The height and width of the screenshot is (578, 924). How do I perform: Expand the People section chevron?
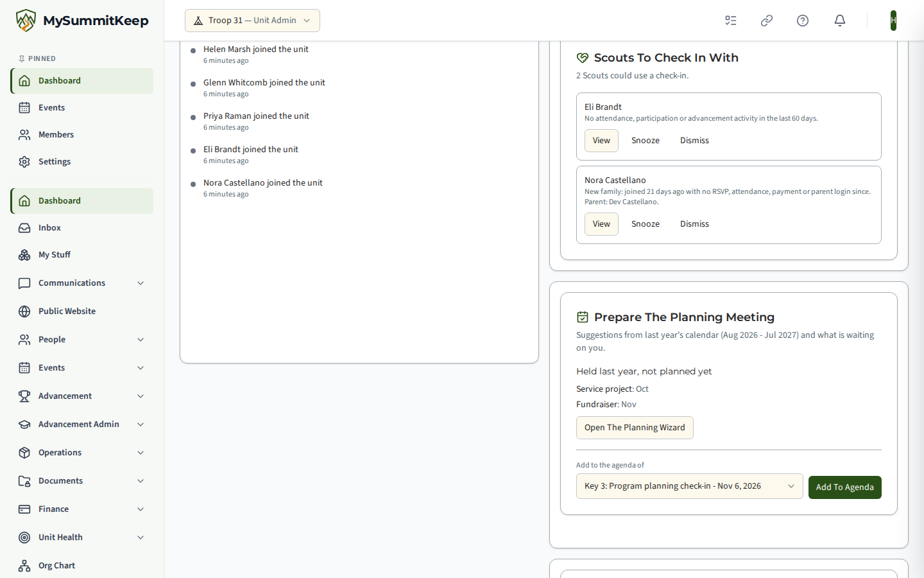[141, 340]
